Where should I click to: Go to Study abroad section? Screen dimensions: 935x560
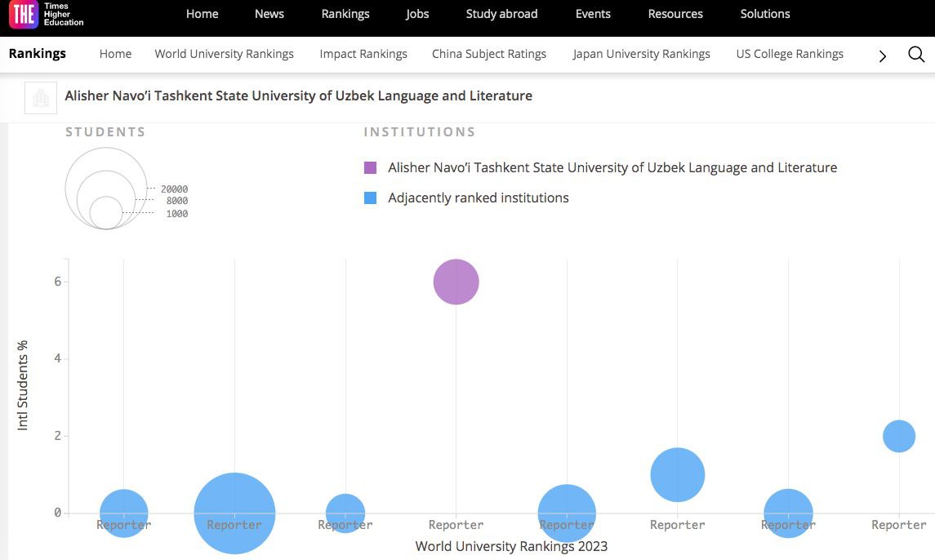(x=501, y=14)
